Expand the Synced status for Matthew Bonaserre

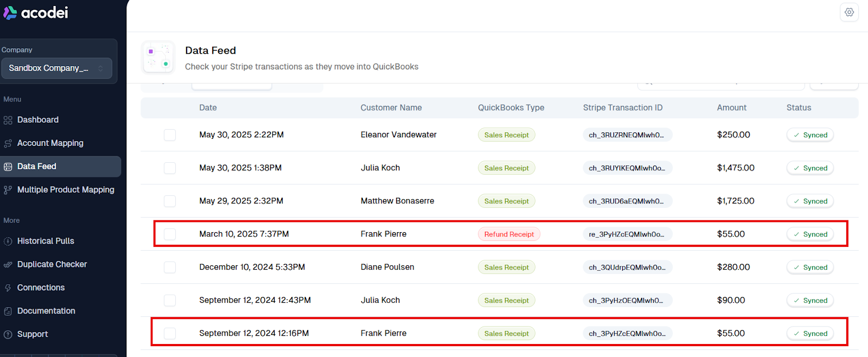tap(810, 201)
